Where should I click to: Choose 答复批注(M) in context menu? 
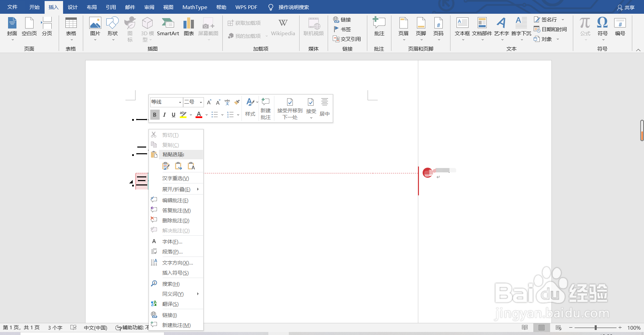tap(176, 210)
